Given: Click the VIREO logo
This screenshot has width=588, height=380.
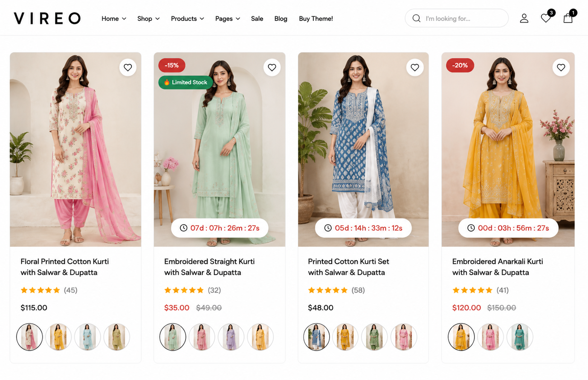Looking at the screenshot, I should (x=47, y=18).
